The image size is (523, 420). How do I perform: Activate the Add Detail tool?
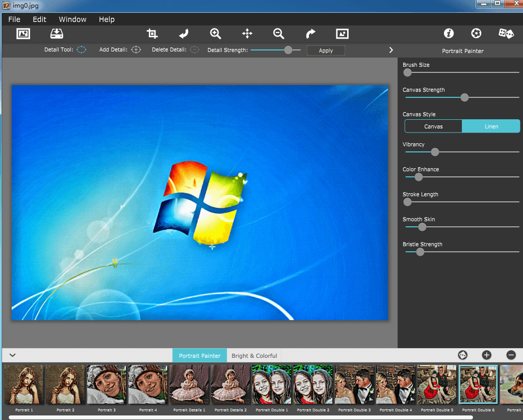tap(136, 50)
